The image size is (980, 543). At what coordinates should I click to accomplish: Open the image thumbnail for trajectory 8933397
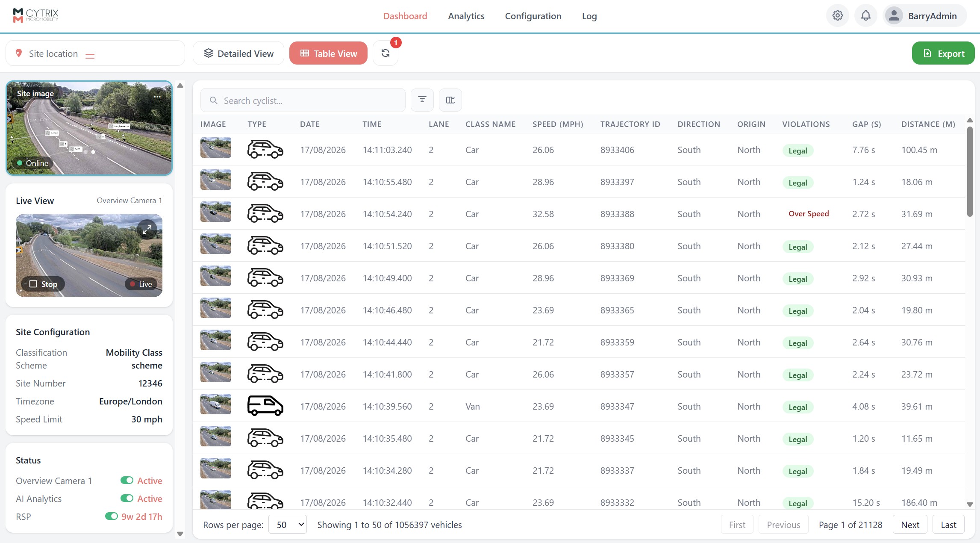[x=216, y=180]
